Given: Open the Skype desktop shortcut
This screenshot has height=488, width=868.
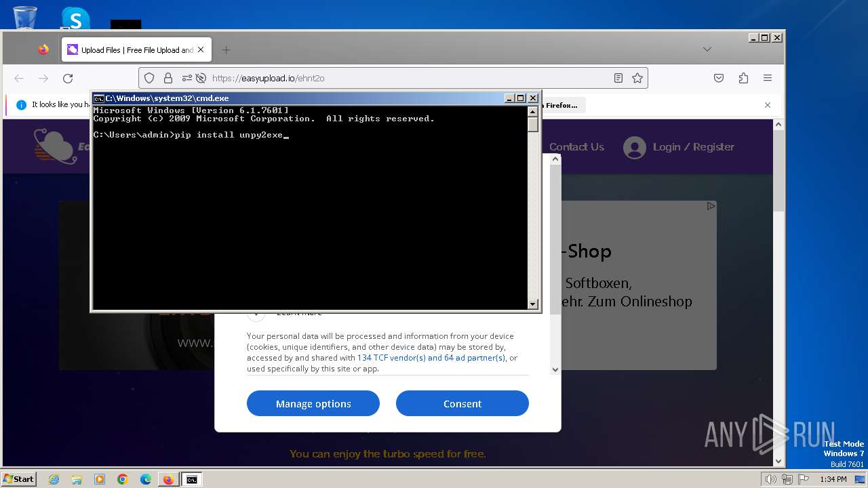Looking at the screenshot, I should [x=75, y=18].
